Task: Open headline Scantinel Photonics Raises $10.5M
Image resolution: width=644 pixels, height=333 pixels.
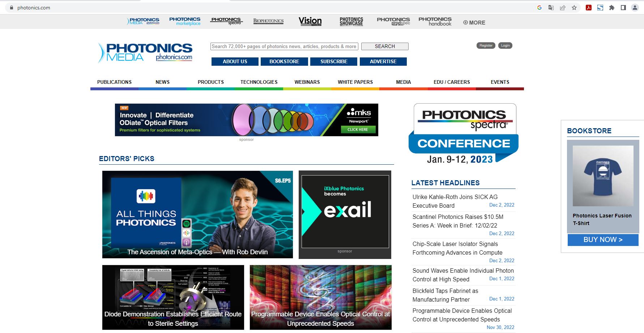Action: [458, 221]
